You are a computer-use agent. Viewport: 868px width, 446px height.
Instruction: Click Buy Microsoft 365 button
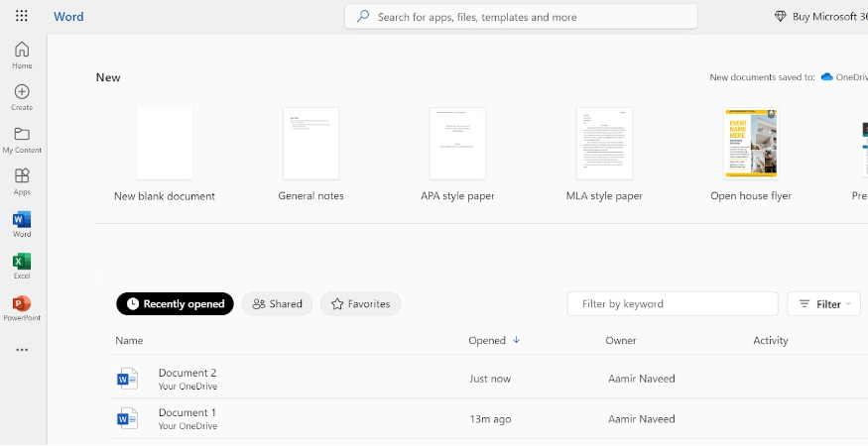820,17
